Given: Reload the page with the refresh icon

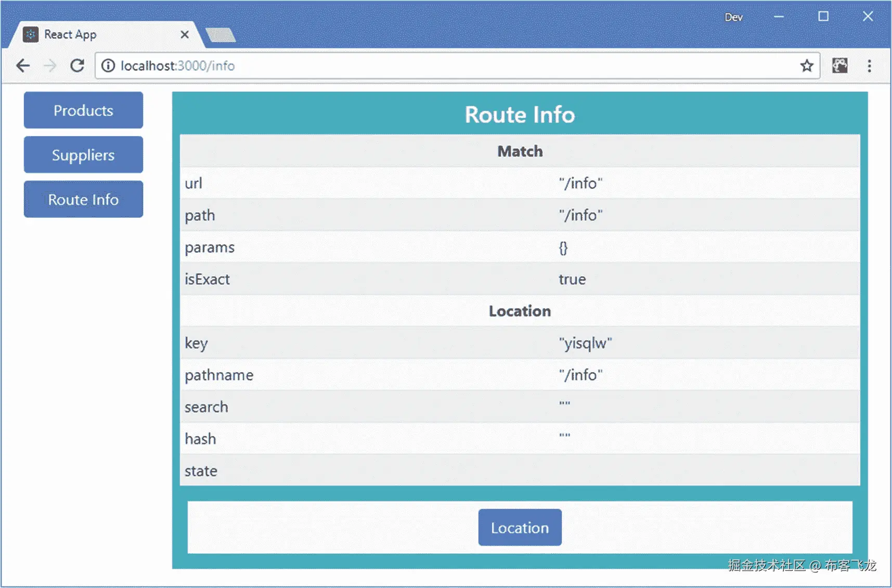Looking at the screenshot, I should pos(77,66).
